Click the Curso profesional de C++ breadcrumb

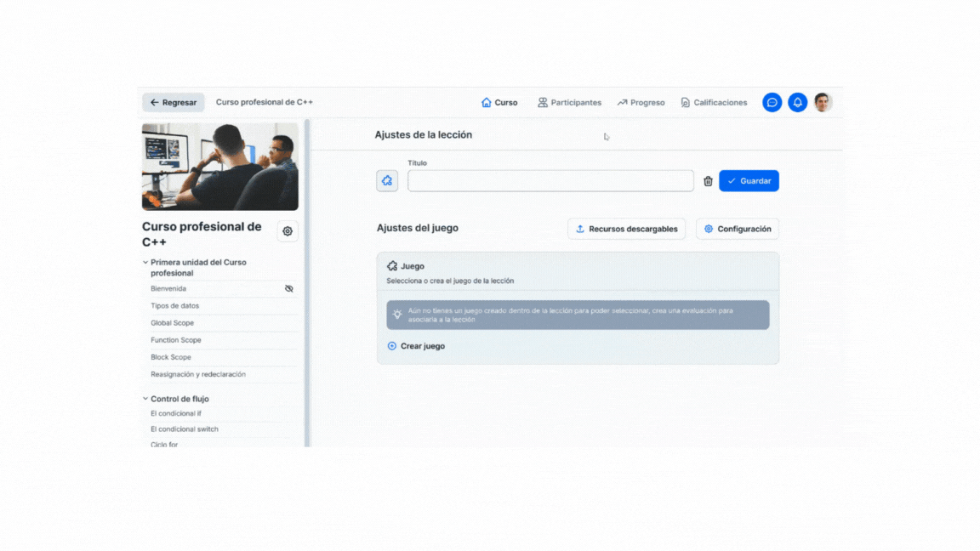(265, 102)
